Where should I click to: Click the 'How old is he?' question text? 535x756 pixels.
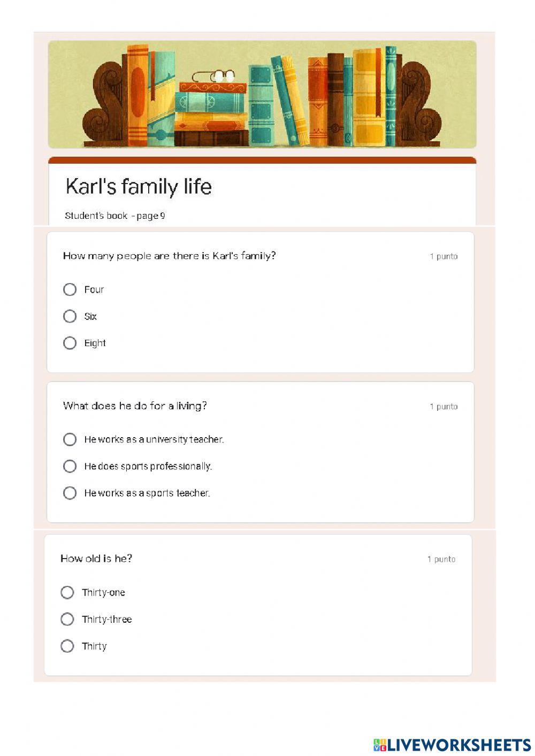click(96, 559)
